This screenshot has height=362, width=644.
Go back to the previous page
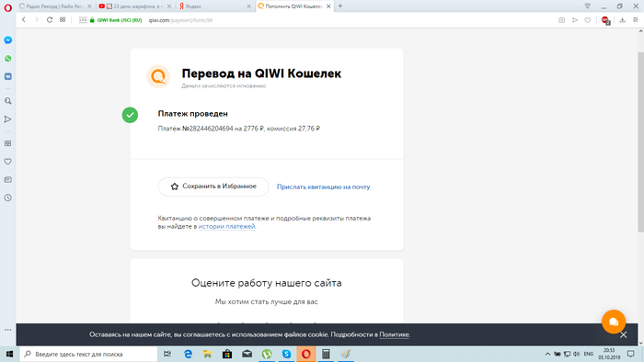coord(24,19)
